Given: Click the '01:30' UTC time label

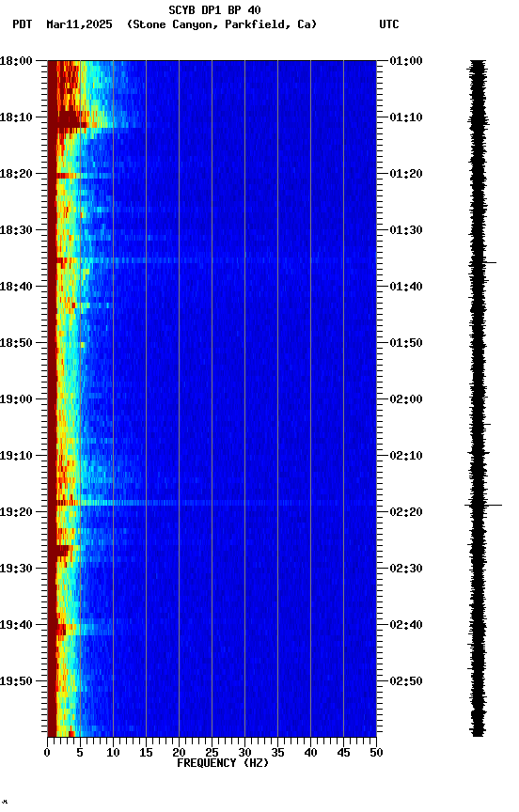Looking at the screenshot, I should point(406,230).
